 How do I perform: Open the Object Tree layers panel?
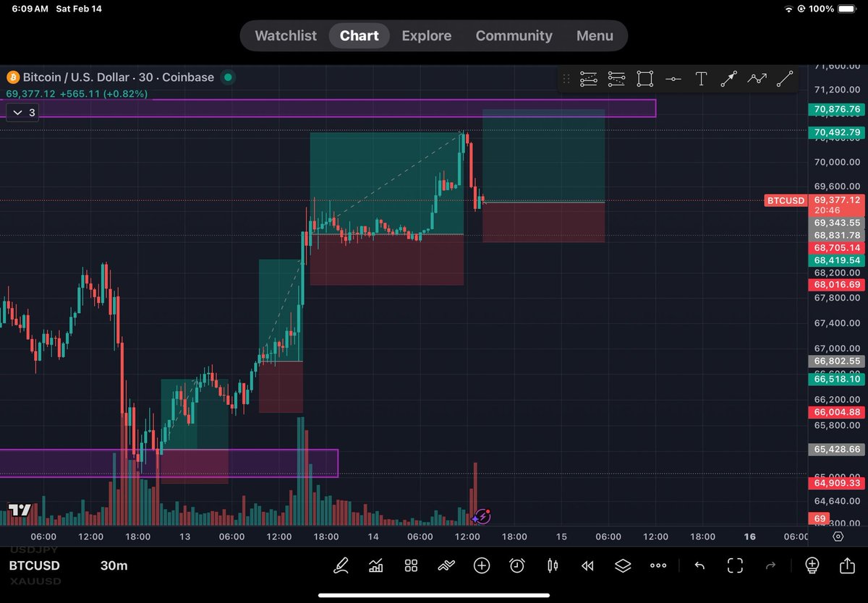pyautogui.click(x=623, y=565)
